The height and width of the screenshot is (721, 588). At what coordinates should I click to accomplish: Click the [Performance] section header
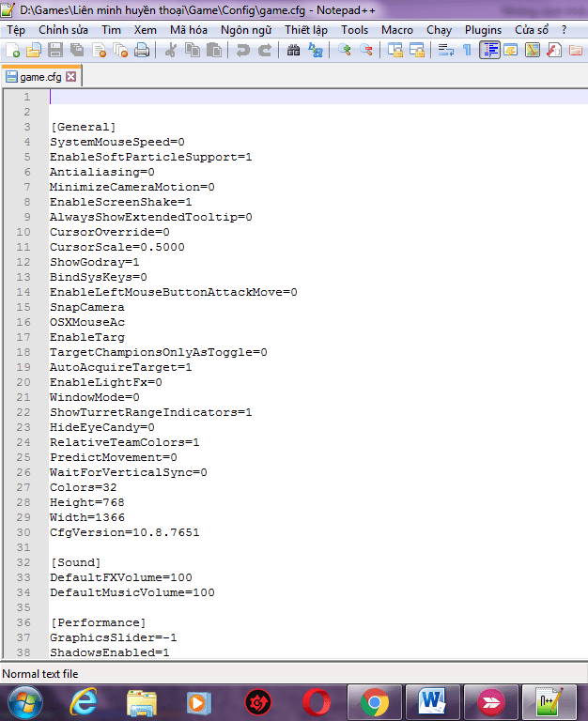tap(99, 622)
